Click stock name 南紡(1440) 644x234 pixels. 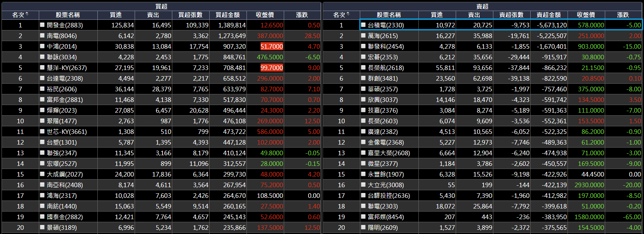(62, 206)
